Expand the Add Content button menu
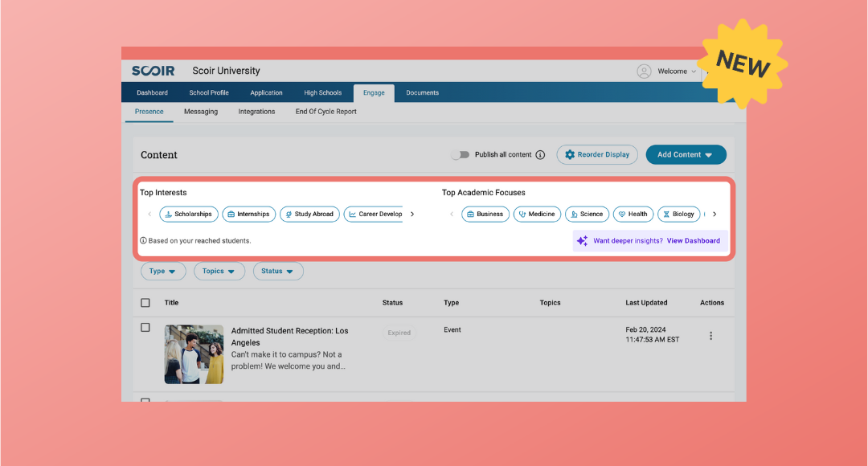The width and height of the screenshot is (868, 466). tap(686, 155)
